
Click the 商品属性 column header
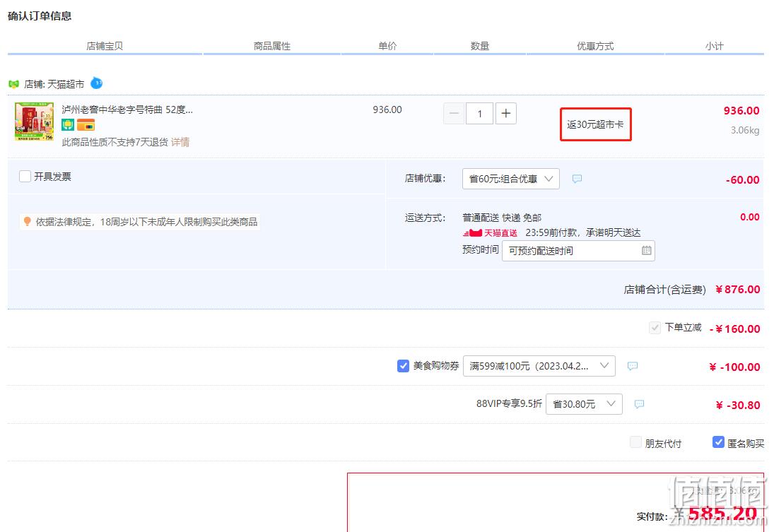(272, 46)
